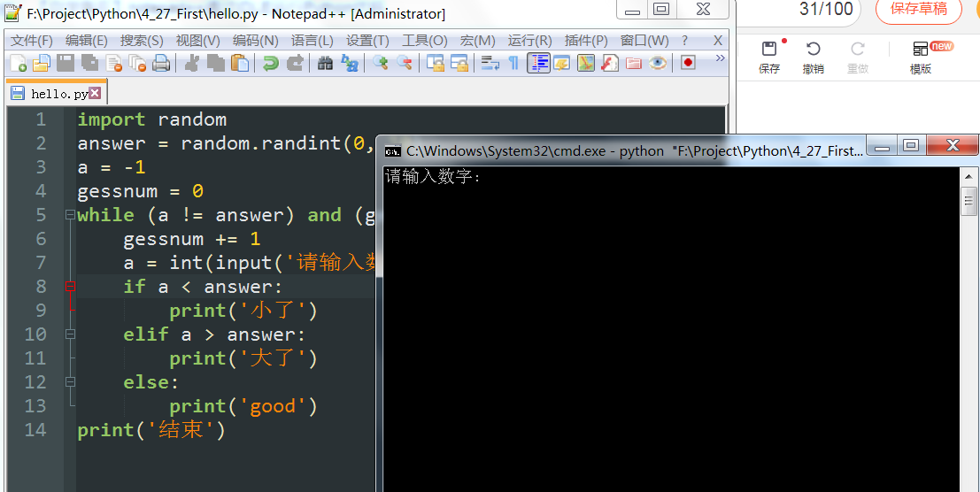This screenshot has height=492, width=980.
Task: Click the Save floppy disk toolbar icon
Action: (x=66, y=63)
